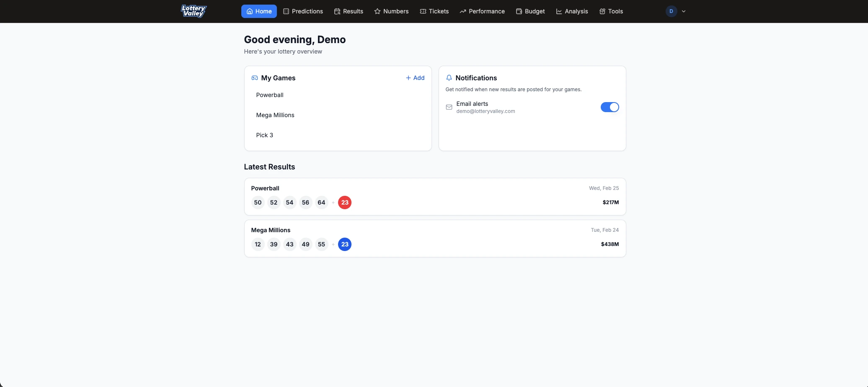Open Tickets via its ticket icon
This screenshot has height=387, width=868.
pos(423,11)
